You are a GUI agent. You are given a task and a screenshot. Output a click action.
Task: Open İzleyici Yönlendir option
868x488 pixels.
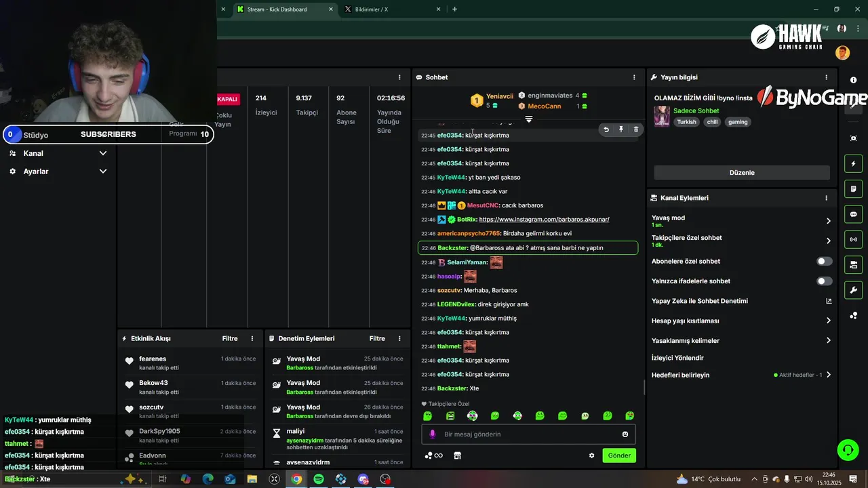point(677,358)
